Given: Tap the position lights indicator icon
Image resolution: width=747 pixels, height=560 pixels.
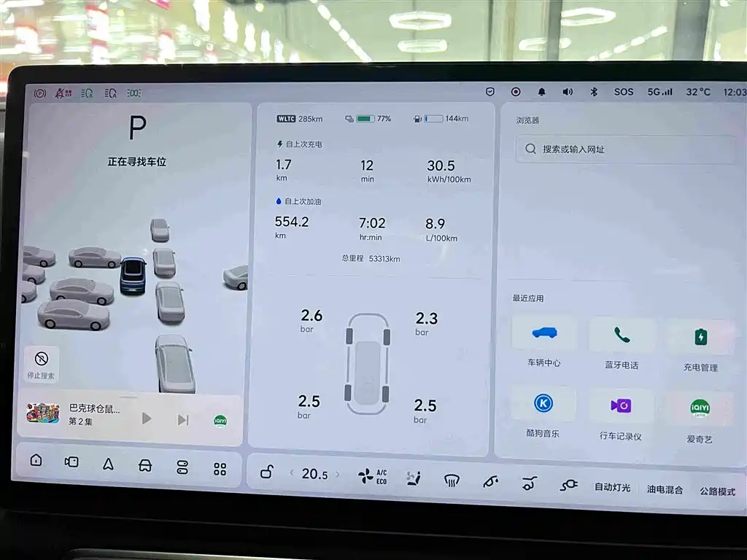Looking at the screenshot, I should coord(134,93).
